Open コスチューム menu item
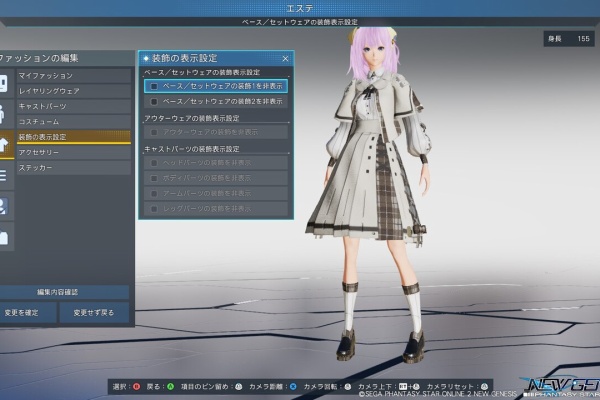 pyautogui.click(x=74, y=122)
